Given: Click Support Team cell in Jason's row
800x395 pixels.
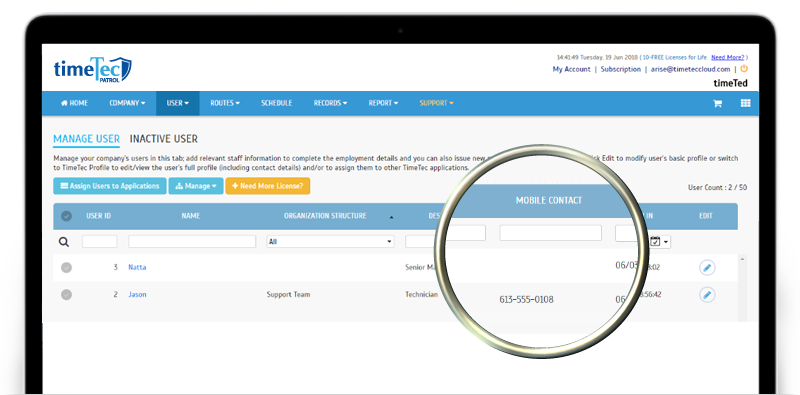Looking at the screenshot, I should click(288, 294).
